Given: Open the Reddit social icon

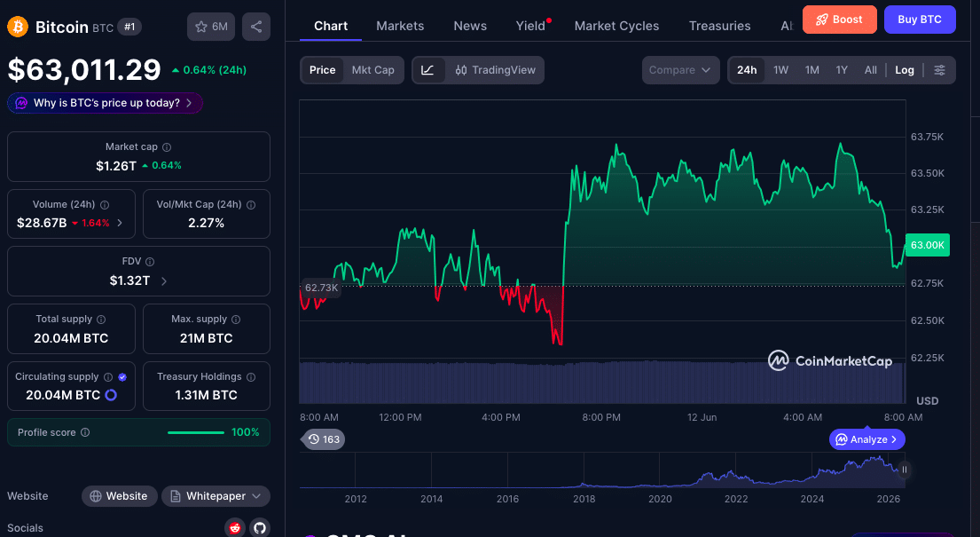Looking at the screenshot, I should point(235,527).
